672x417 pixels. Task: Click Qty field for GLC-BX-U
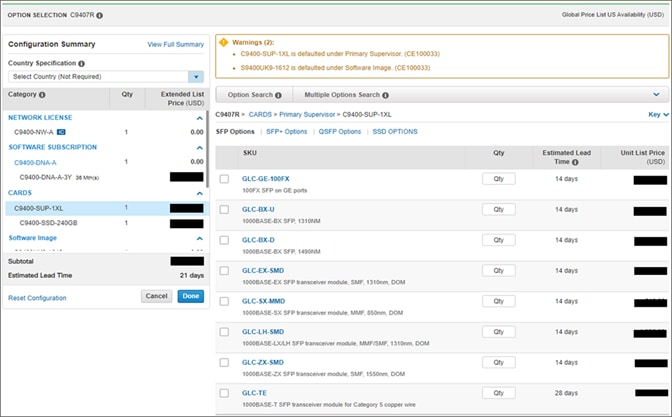[x=499, y=209]
